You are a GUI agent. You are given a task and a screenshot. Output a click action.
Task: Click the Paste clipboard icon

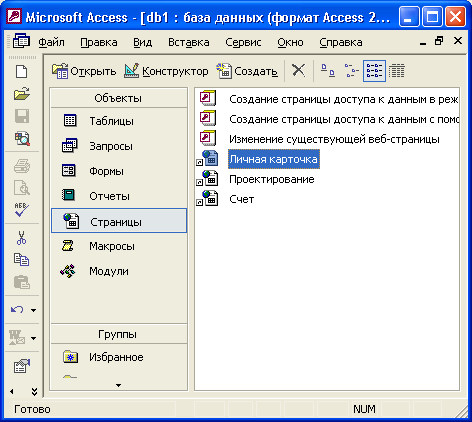(x=22, y=282)
